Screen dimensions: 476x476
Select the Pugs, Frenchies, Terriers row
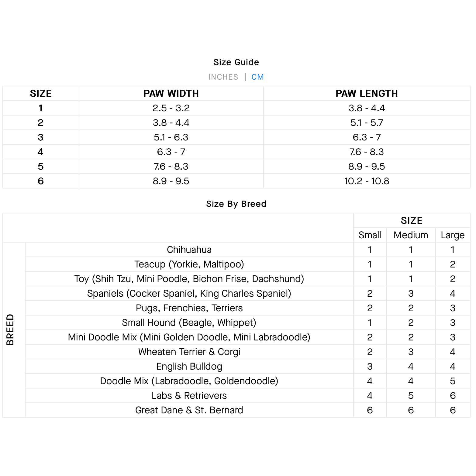click(189, 308)
